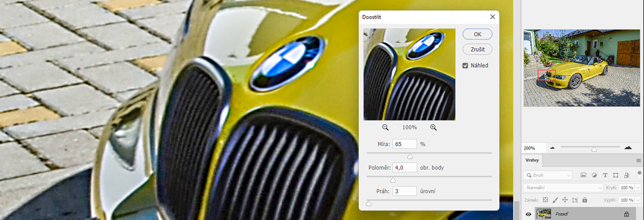Filter layers by shape layers
This screenshot has height=220, width=644.
coord(616,175)
